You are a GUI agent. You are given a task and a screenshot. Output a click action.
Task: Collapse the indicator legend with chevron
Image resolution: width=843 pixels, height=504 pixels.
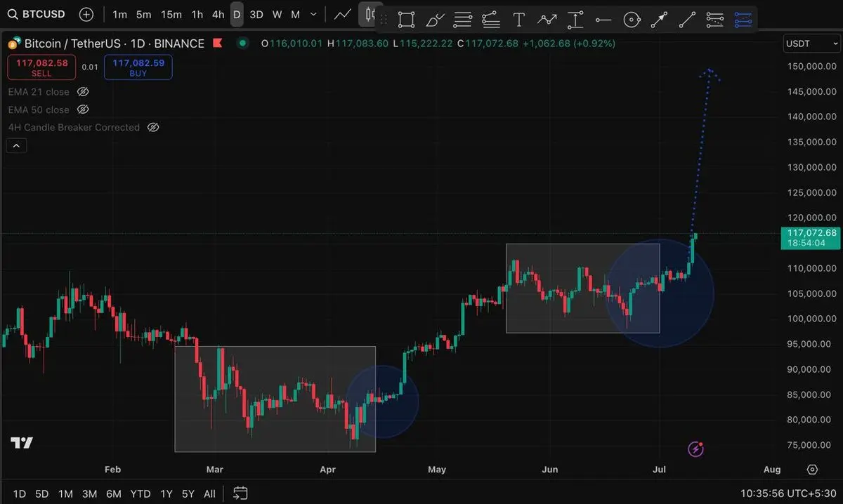point(17,146)
